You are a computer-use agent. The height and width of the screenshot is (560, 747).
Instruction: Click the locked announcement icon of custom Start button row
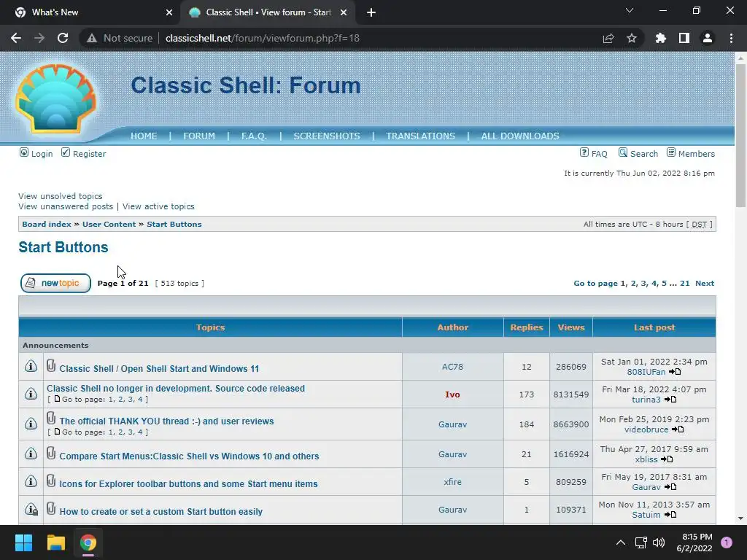pos(31,509)
